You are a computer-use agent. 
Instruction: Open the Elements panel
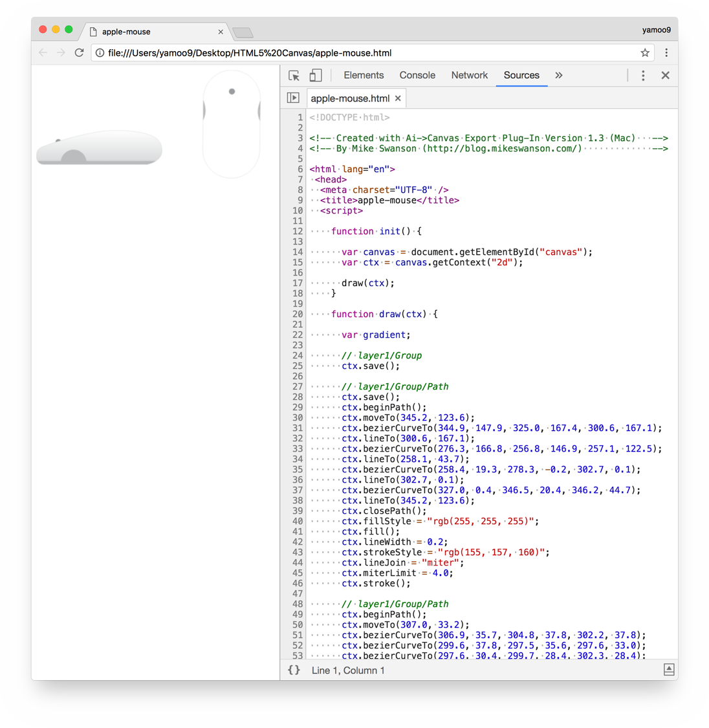pos(364,75)
